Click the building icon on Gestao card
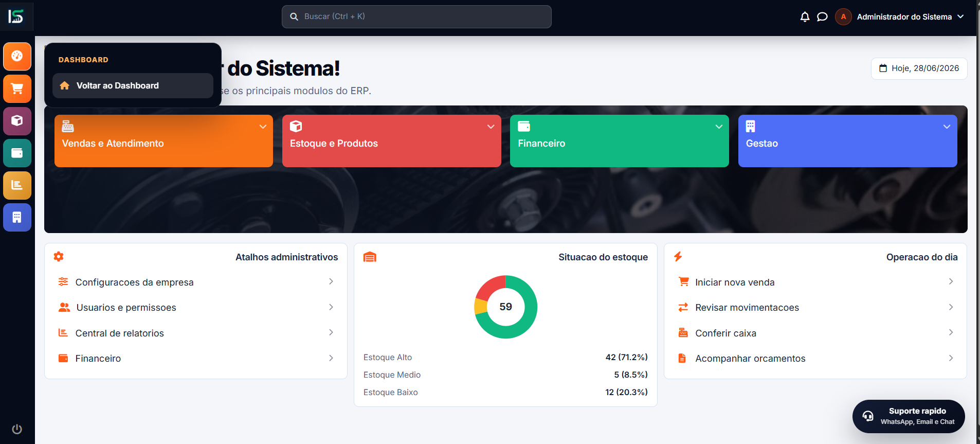Screen dimensions: 980x444 [751, 126]
